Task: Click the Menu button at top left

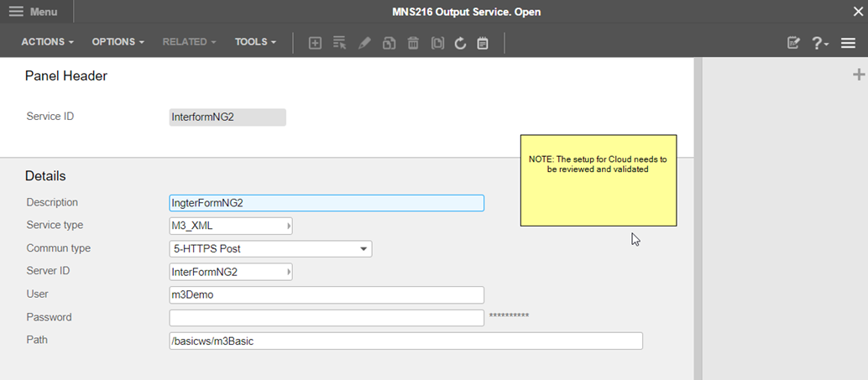Action: [x=35, y=12]
